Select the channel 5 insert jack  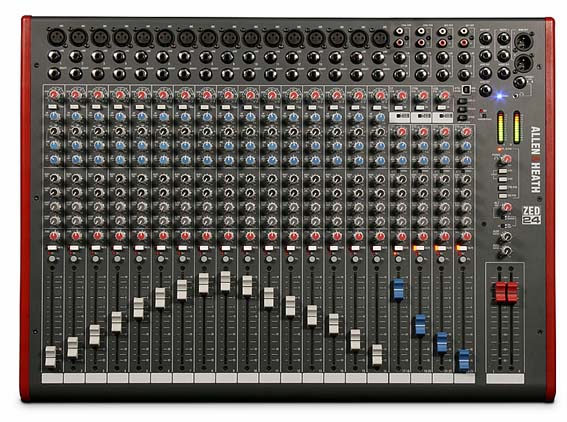[x=141, y=74]
